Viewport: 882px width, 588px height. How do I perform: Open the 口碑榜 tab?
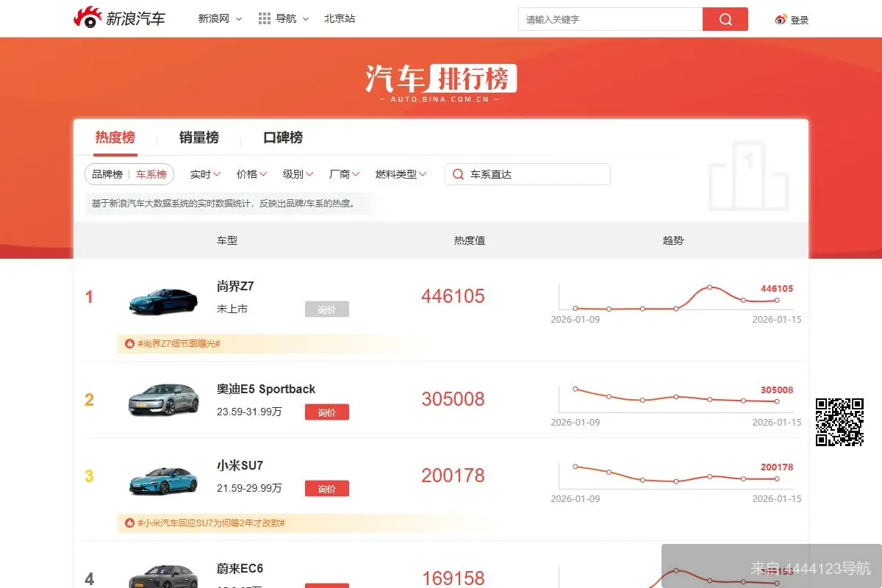pos(282,137)
